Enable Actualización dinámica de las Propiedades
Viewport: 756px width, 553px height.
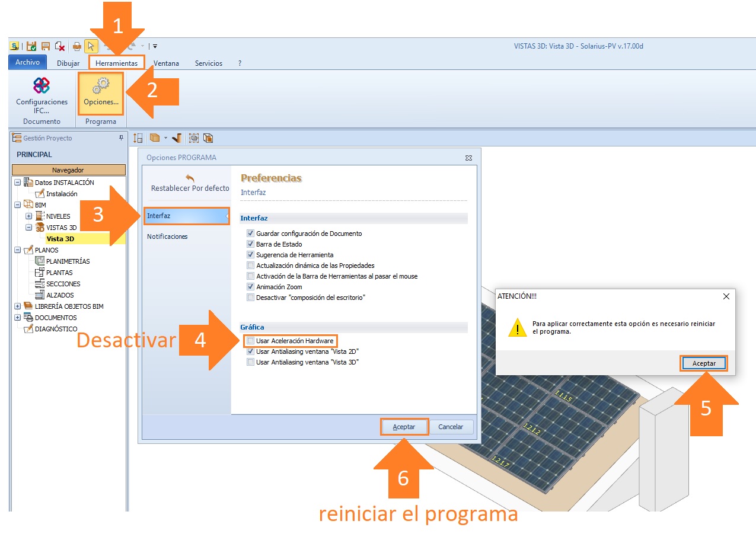251,266
